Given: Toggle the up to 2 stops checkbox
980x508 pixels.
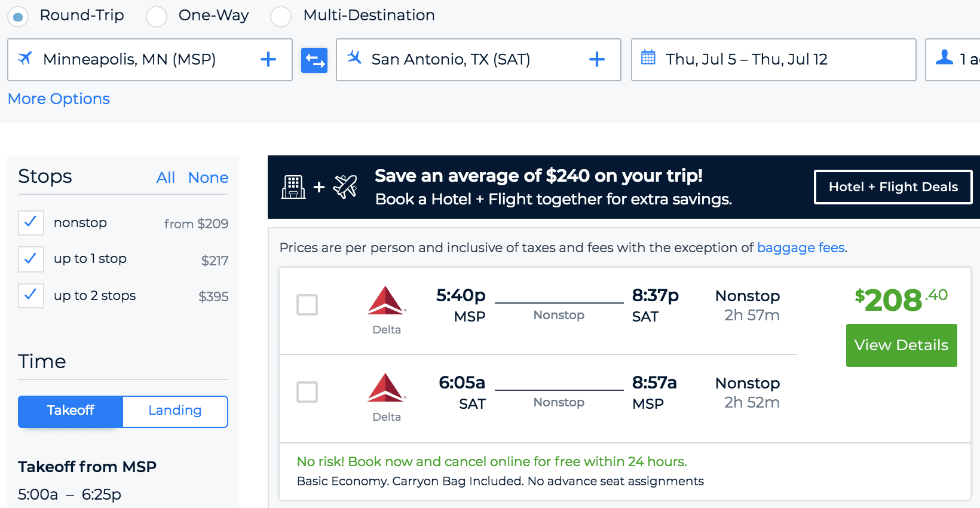Looking at the screenshot, I should 31,296.
